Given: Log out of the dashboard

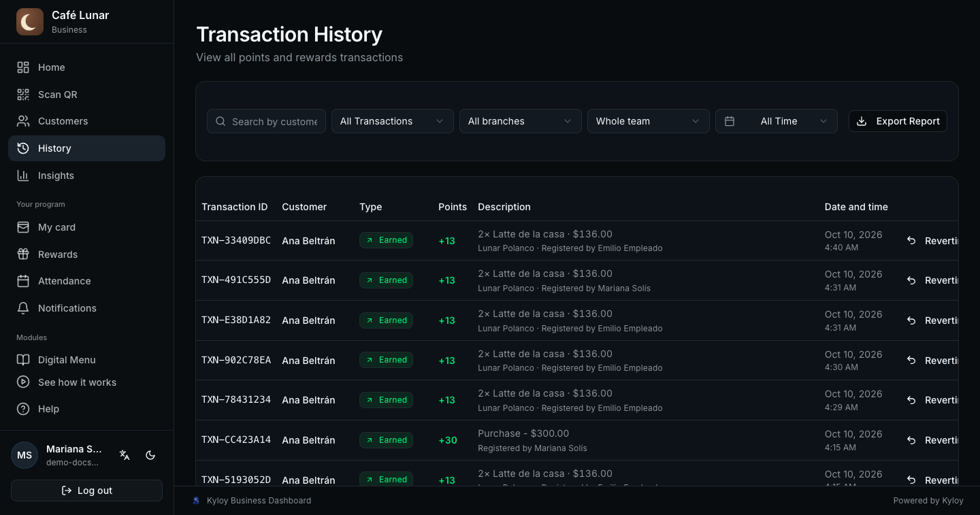Looking at the screenshot, I should click(x=86, y=491).
